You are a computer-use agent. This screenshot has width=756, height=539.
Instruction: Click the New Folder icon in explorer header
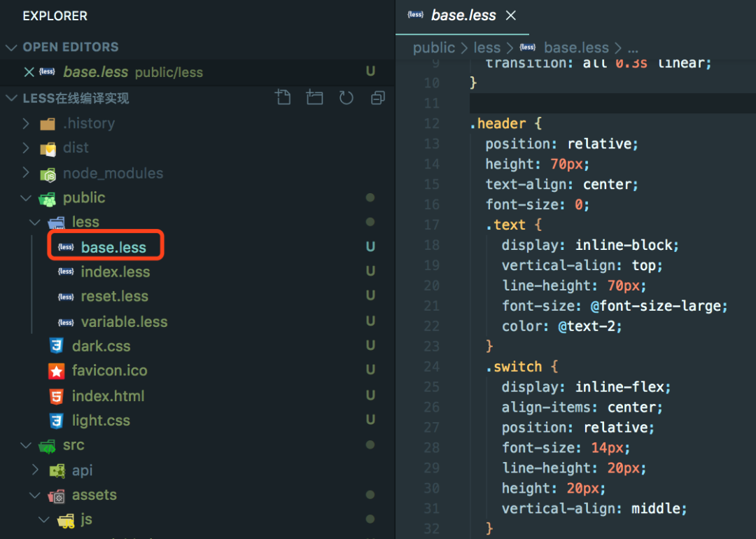[314, 98]
